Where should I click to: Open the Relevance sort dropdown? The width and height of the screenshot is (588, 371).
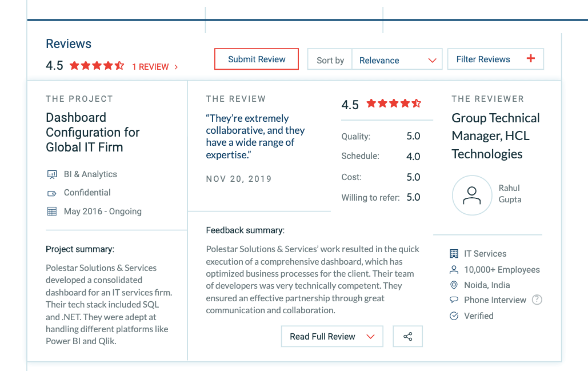coord(397,60)
